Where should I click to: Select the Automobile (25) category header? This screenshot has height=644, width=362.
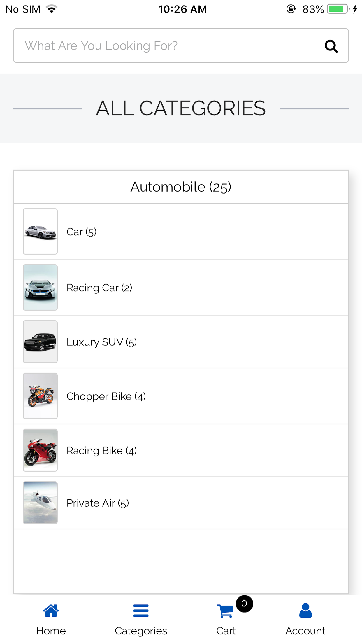click(181, 187)
